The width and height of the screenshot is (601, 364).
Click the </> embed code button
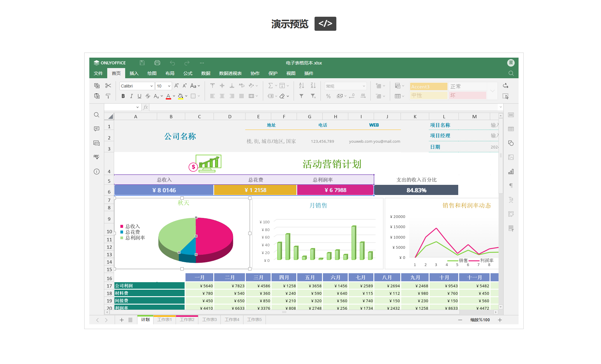point(325,24)
